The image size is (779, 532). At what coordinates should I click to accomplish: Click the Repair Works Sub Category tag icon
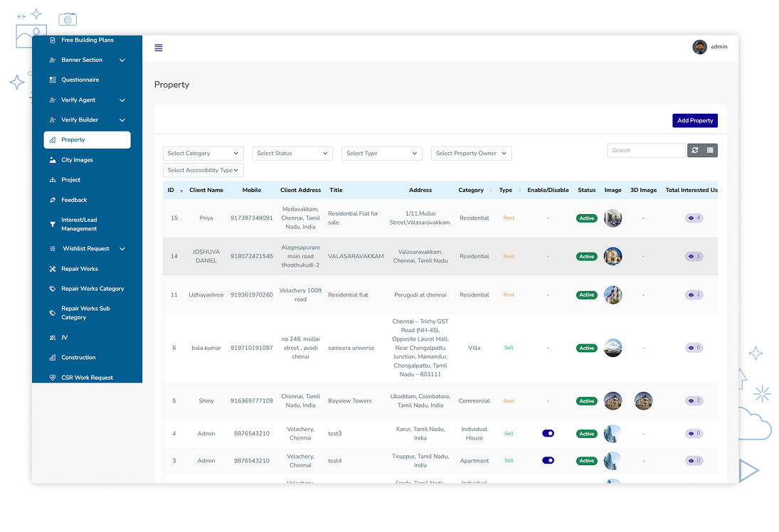tap(53, 313)
